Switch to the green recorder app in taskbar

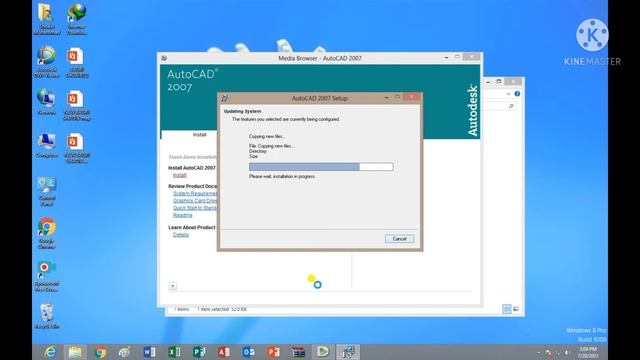coord(323,352)
